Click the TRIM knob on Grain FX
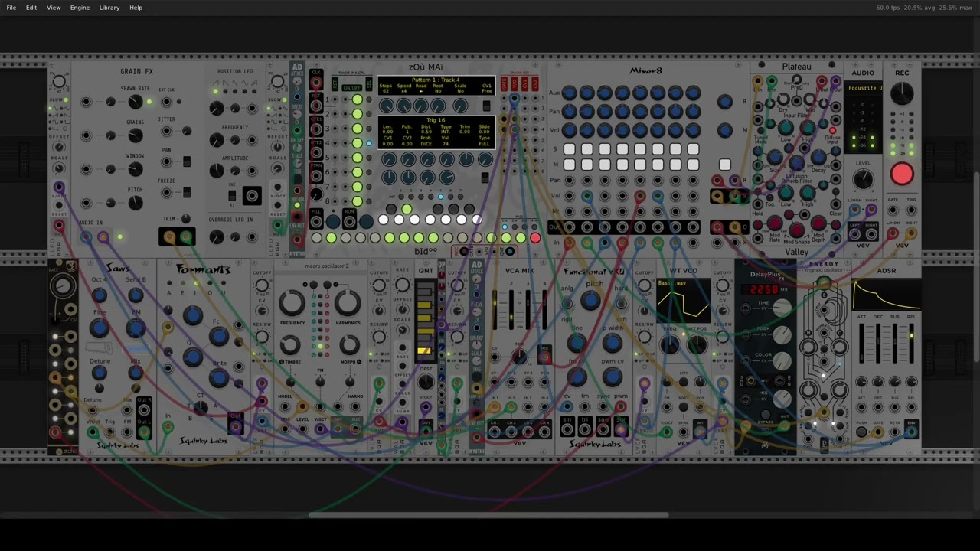The image size is (980, 551). point(185,219)
